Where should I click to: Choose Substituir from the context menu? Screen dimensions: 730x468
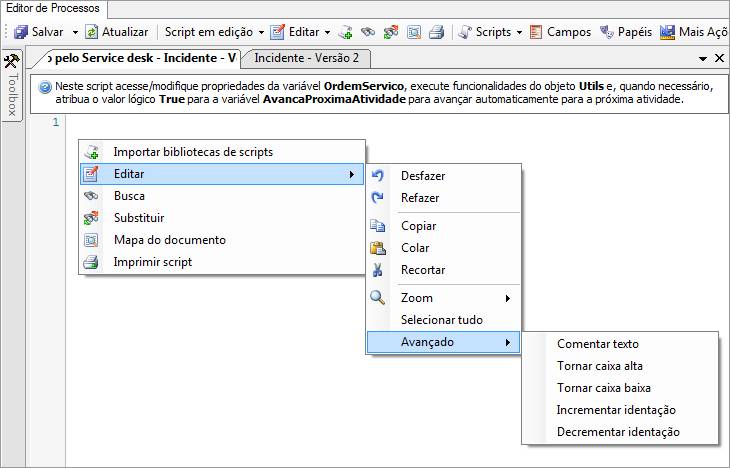coord(222,218)
